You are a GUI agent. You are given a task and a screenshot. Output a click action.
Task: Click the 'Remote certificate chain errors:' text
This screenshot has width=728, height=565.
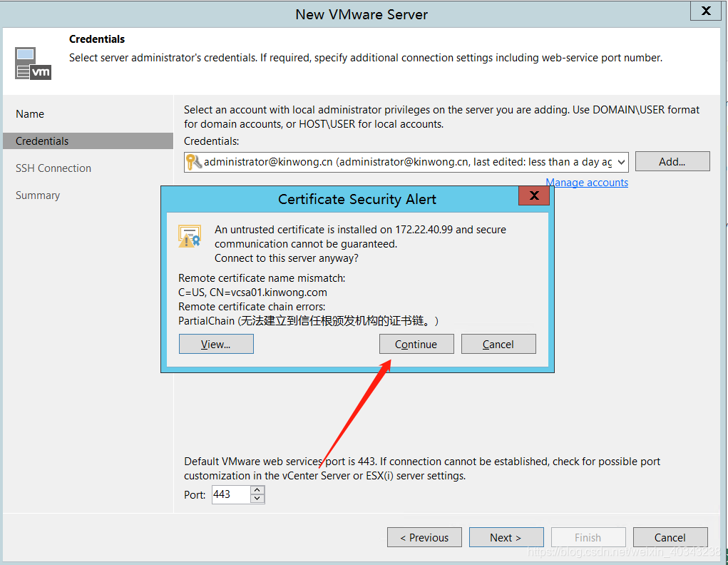[252, 307]
